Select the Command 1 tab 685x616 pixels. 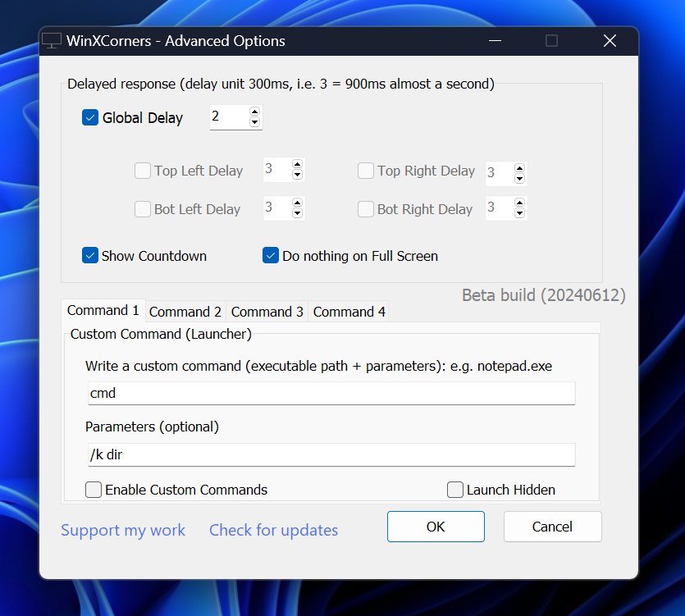pos(103,311)
